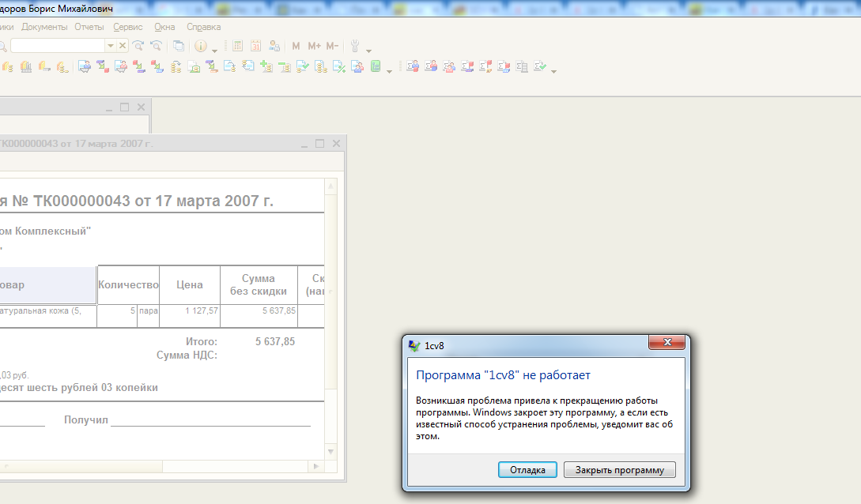Open the calculator tool
The height and width of the screenshot is (504, 861).
238,46
